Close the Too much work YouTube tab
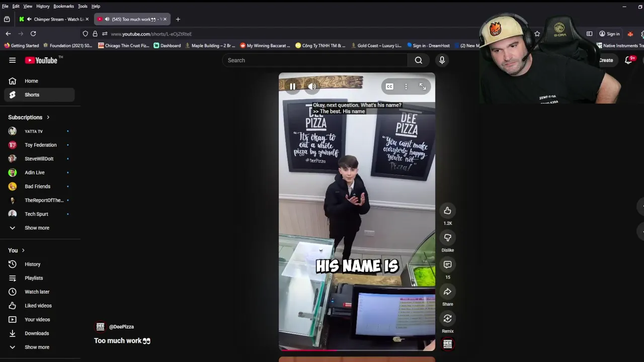This screenshot has width=644, height=362. pos(165,19)
